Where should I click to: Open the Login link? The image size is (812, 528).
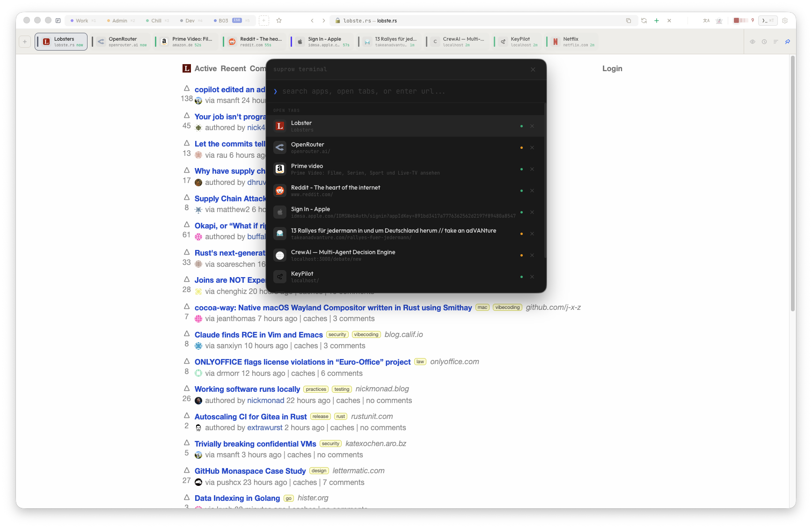pos(612,68)
